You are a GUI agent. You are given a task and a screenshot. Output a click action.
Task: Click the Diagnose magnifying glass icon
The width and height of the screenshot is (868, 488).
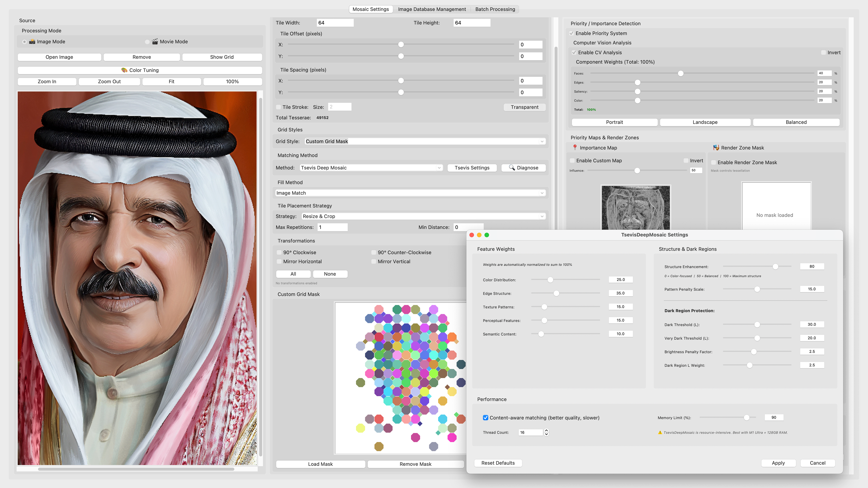click(x=512, y=167)
